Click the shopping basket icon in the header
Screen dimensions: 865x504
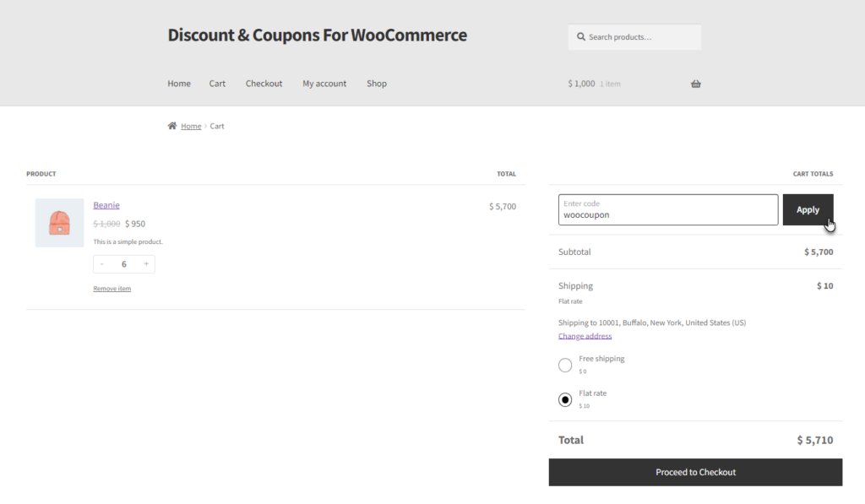click(x=696, y=84)
